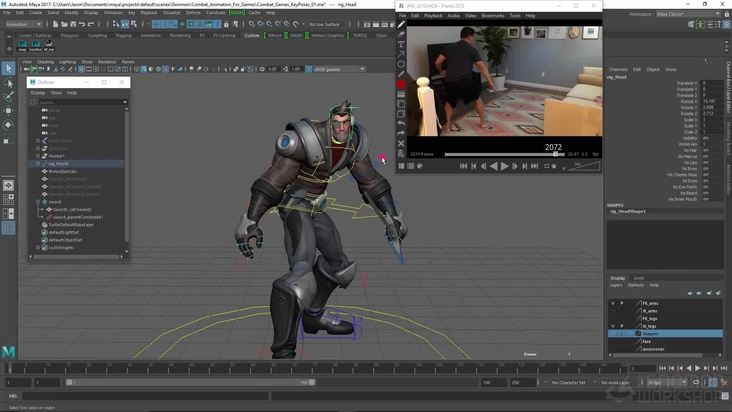Image resolution: width=732 pixels, height=412 pixels.
Task: Toggle visibility box of face layer
Action: click(613, 342)
